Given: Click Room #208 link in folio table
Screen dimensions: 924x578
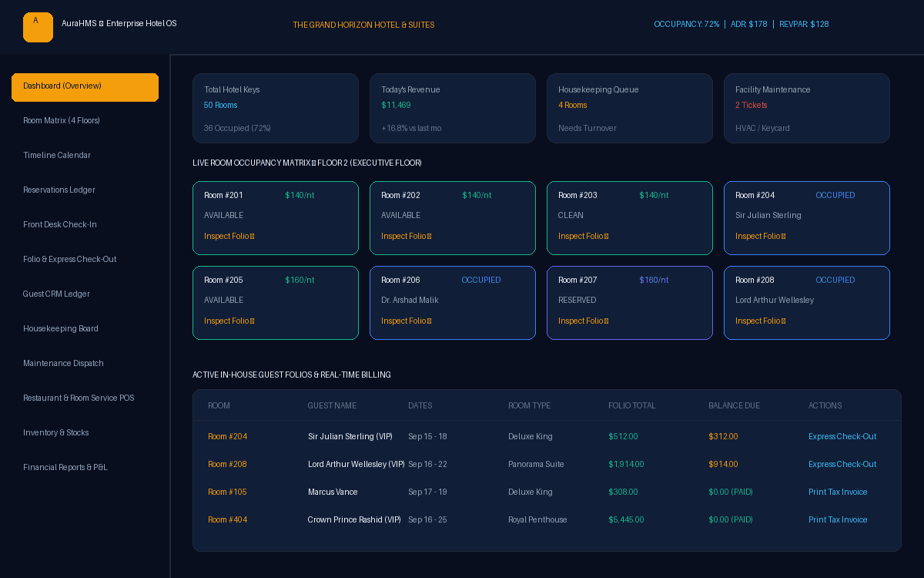Looking at the screenshot, I should (227, 465).
